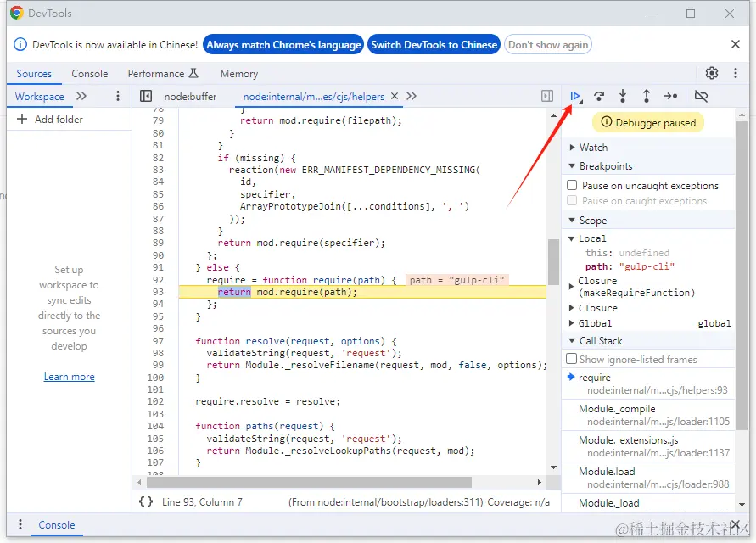Open node:internal/bootstrap/loaders:311 link
Image resolution: width=756 pixels, height=543 pixels.
(400, 502)
